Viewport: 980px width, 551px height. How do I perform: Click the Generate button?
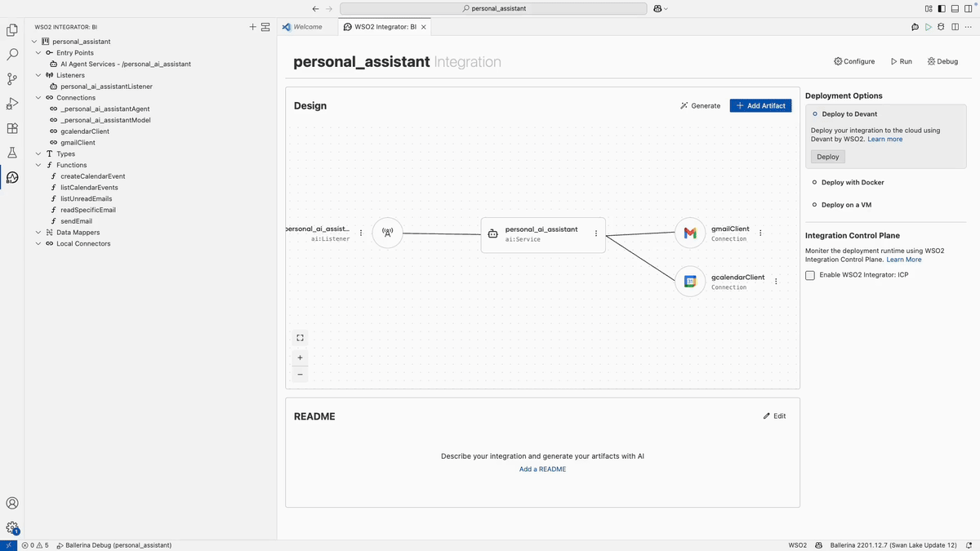click(x=701, y=105)
